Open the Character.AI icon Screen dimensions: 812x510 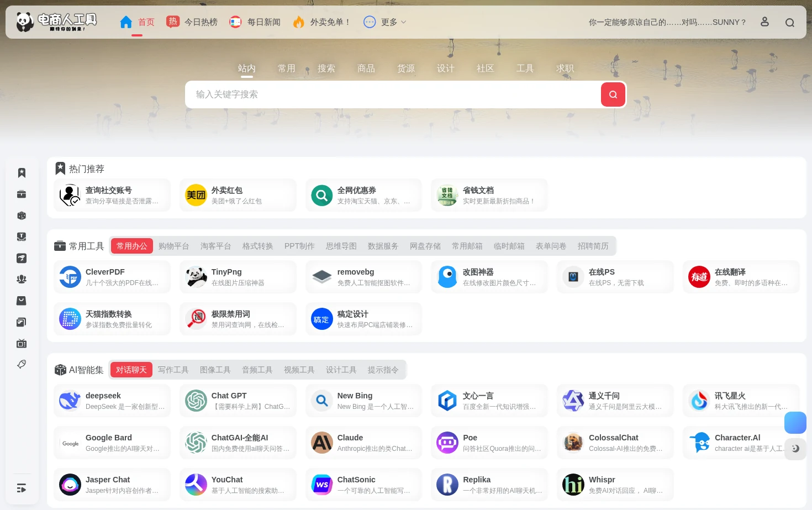(699, 443)
